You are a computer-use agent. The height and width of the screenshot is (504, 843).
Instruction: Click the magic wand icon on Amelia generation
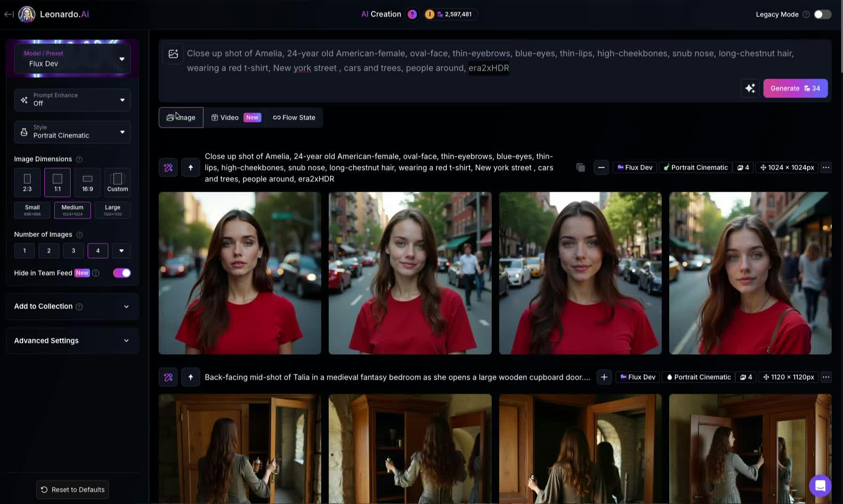click(168, 168)
